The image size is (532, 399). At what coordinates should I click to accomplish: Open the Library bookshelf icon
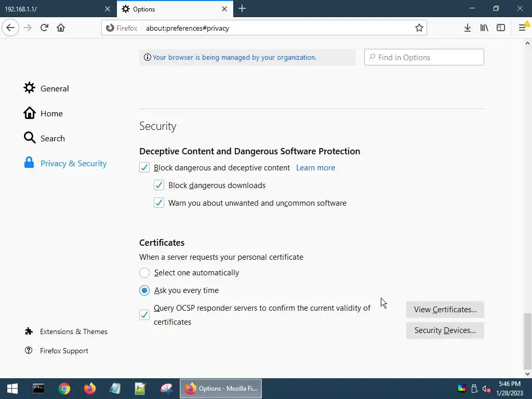[x=484, y=28]
